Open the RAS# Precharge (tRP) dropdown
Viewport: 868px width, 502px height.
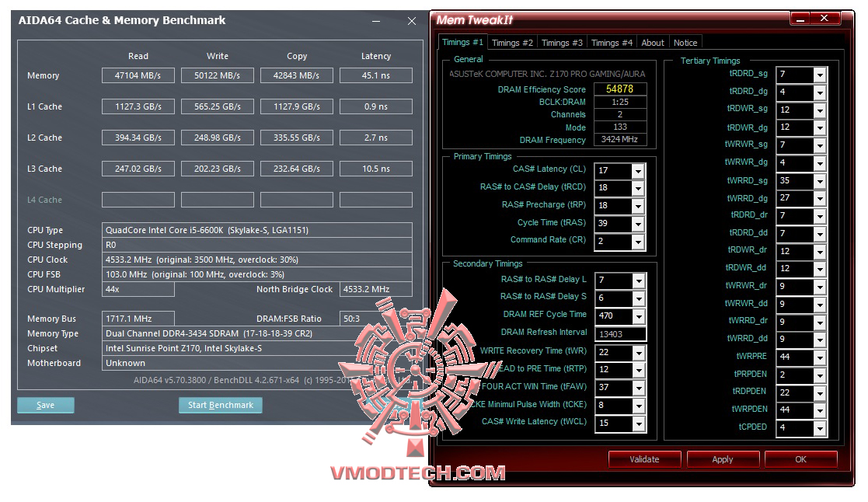tap(640, 205)
